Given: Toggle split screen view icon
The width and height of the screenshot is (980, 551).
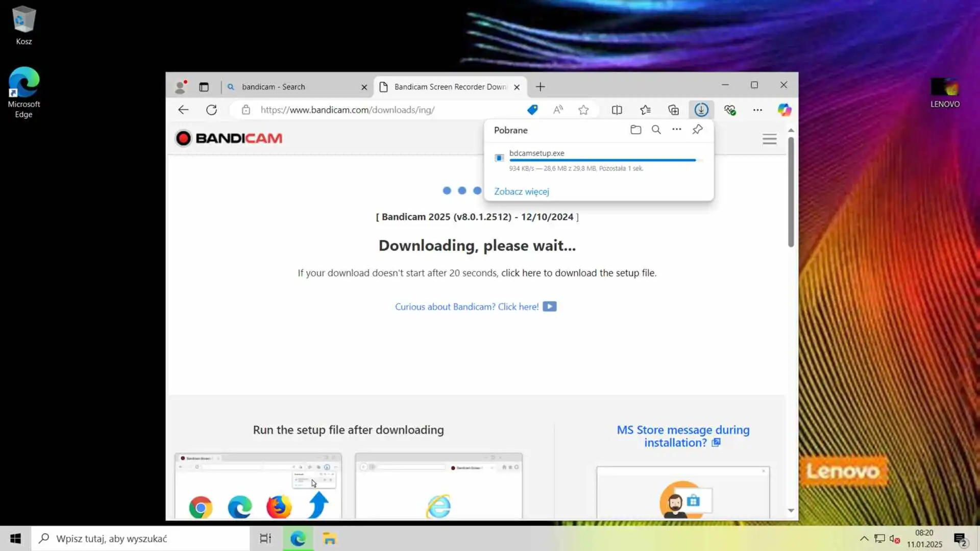Looking at the screenshot, I should tap(617, 110).
